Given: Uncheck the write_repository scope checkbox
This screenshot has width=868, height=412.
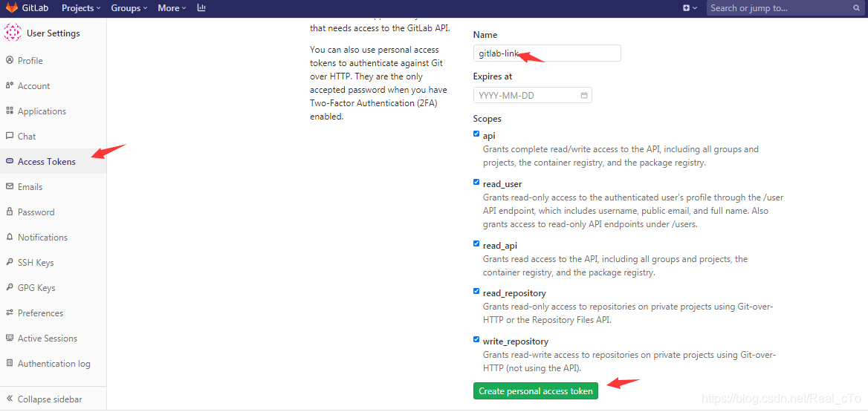Looking at the screenshot, I should [476, 339].
